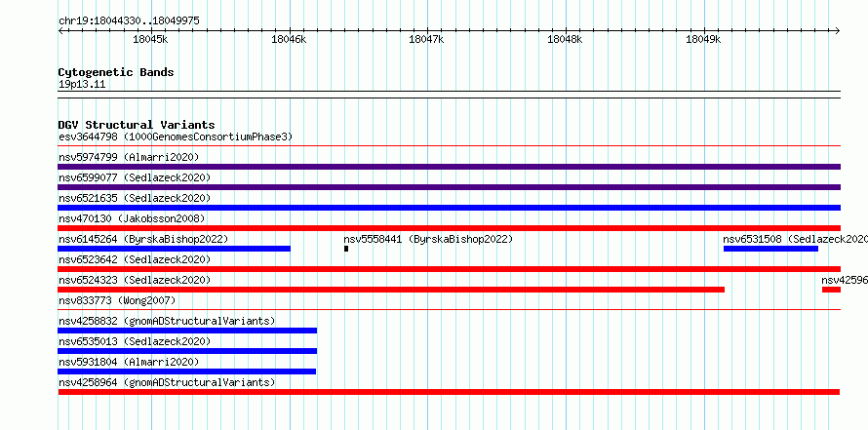Open the nsv42596 variant label at right edge
868x430 pixels.
pos(845,280)
